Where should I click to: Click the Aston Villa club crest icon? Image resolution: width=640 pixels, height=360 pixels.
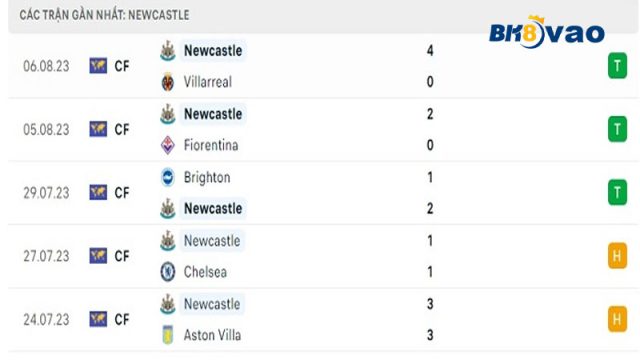click(x=168, y=335)
